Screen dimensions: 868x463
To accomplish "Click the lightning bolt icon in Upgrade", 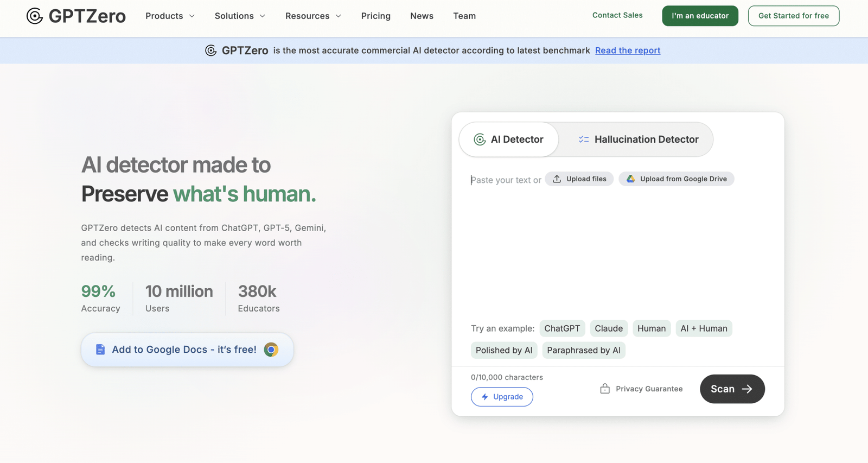I will [485, 397].
